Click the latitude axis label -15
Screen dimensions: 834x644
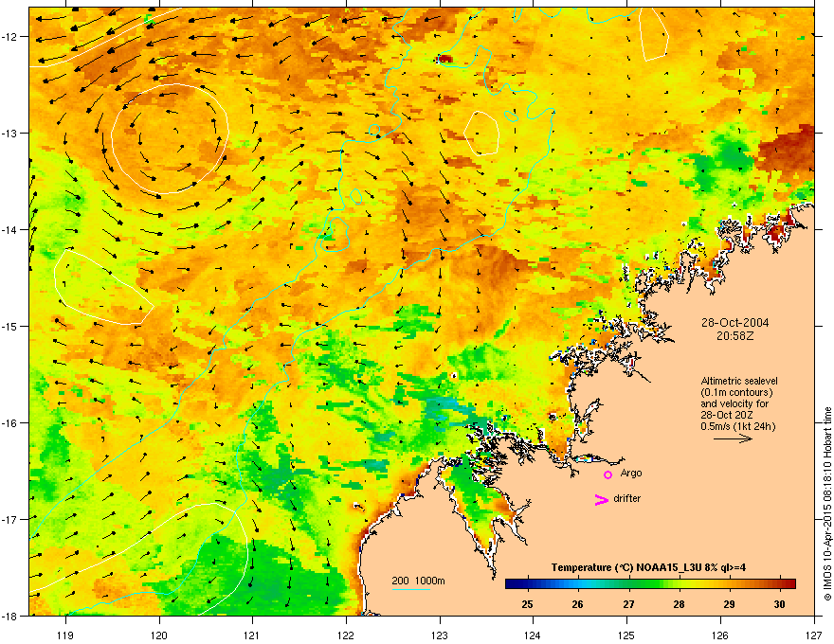[11, 326]
